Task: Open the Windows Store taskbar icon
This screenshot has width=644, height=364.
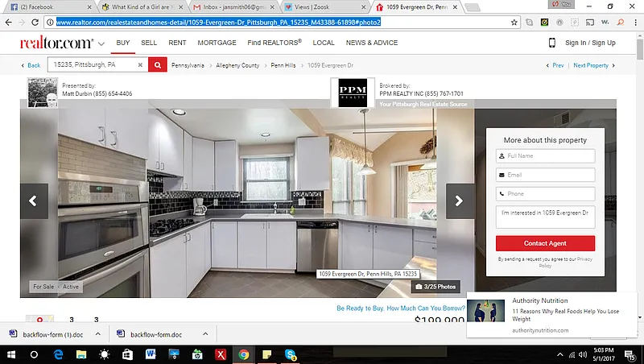Action: pyautogui.click(x=127, y=354)
